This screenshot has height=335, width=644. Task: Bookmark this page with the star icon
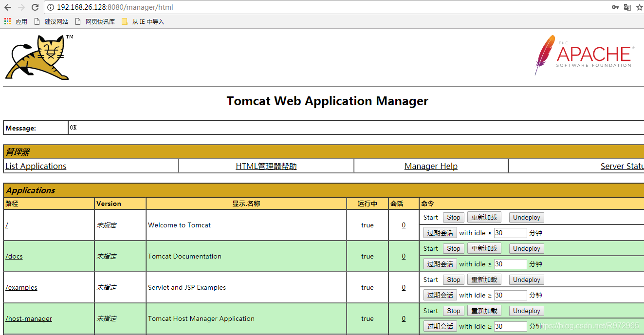tap(640, 7)
